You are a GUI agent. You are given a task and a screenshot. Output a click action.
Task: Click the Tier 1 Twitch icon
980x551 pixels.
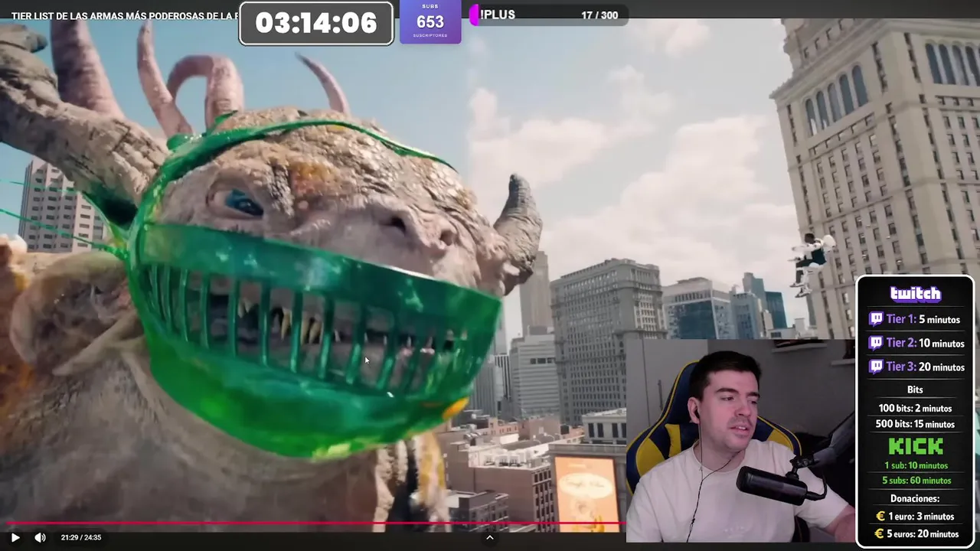[x=876, y=319]
